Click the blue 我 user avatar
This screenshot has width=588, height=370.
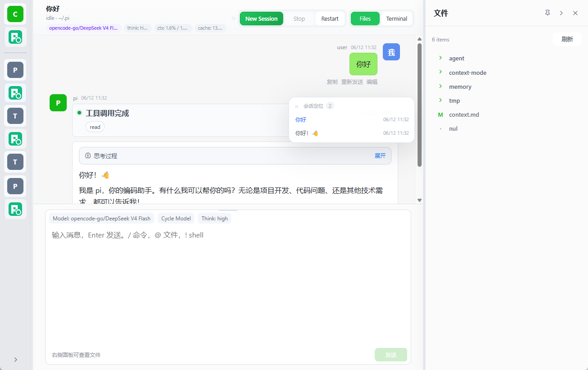(391, 52)
